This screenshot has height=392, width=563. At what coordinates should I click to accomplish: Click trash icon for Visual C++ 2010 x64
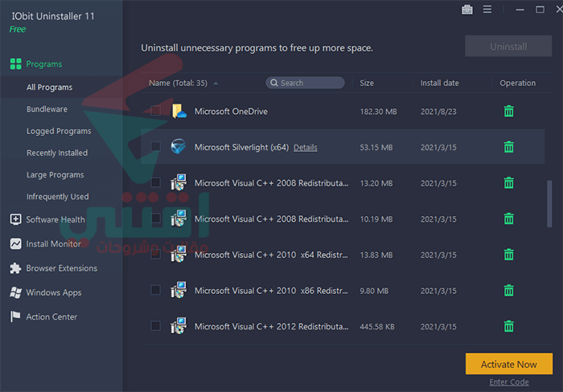509,255
